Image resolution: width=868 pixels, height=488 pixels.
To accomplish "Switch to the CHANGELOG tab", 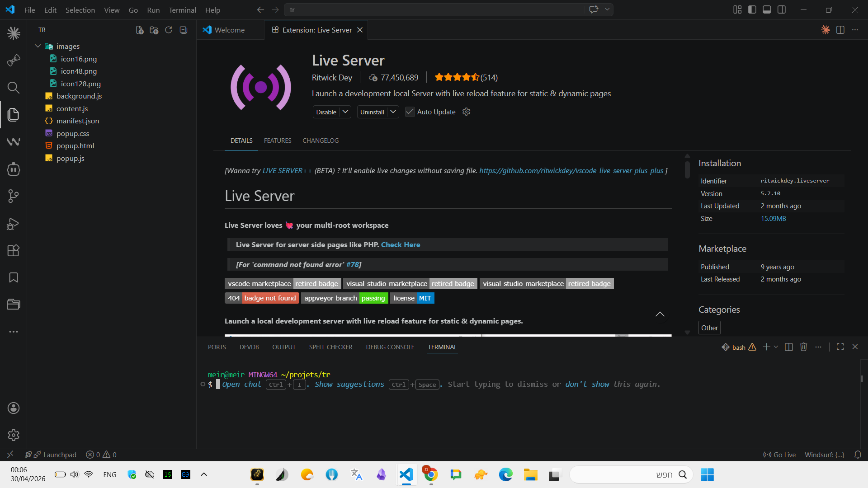I will pyautogui.click(x=321, y=141).
